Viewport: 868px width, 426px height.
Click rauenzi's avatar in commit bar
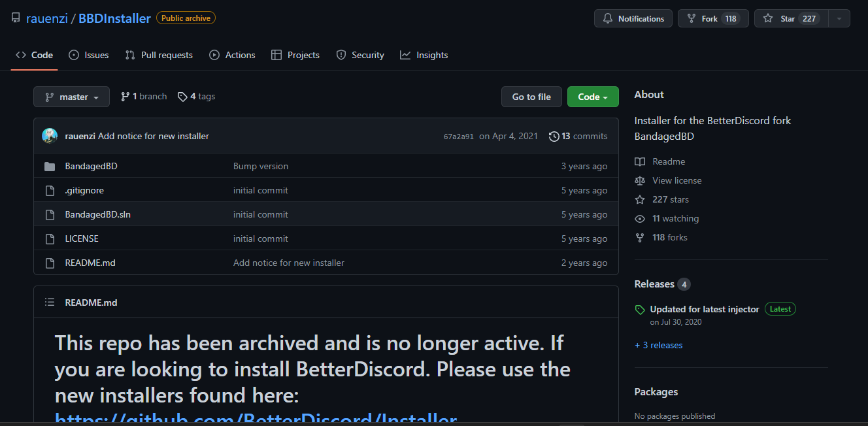50,136
